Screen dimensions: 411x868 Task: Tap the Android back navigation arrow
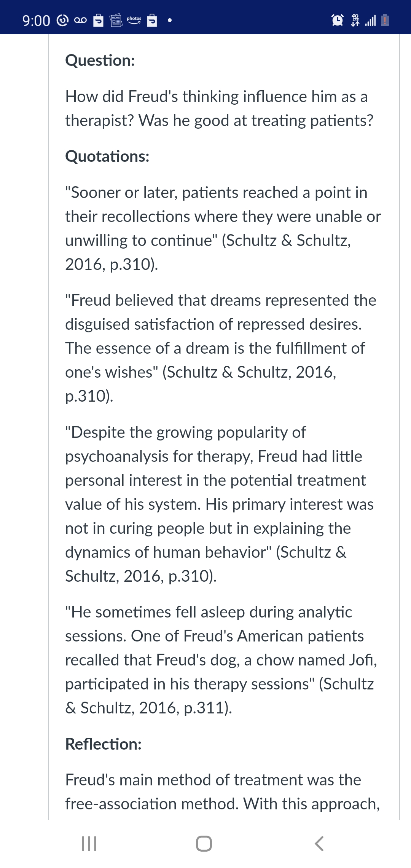319,844
